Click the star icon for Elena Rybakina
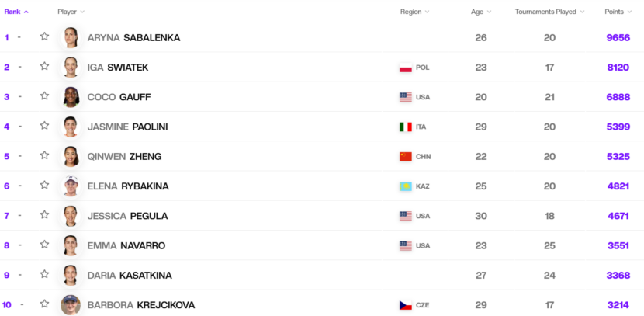 tap(44, 186)
